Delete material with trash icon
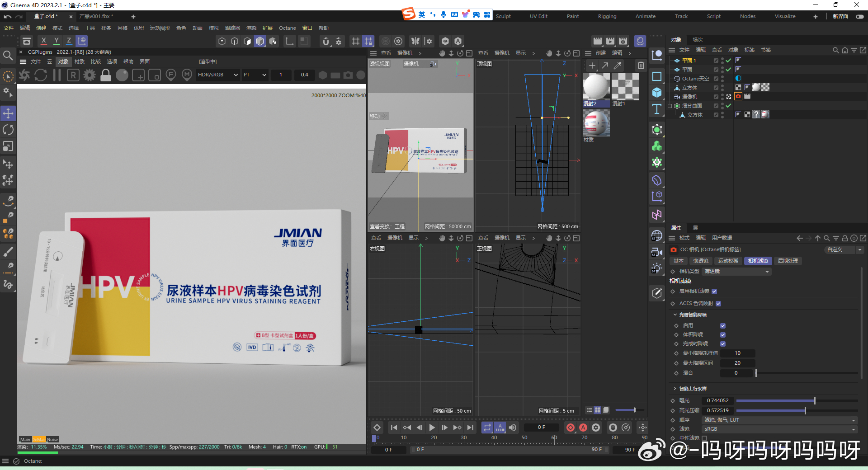Screen dimensions: 868x470 click(641, 66)
